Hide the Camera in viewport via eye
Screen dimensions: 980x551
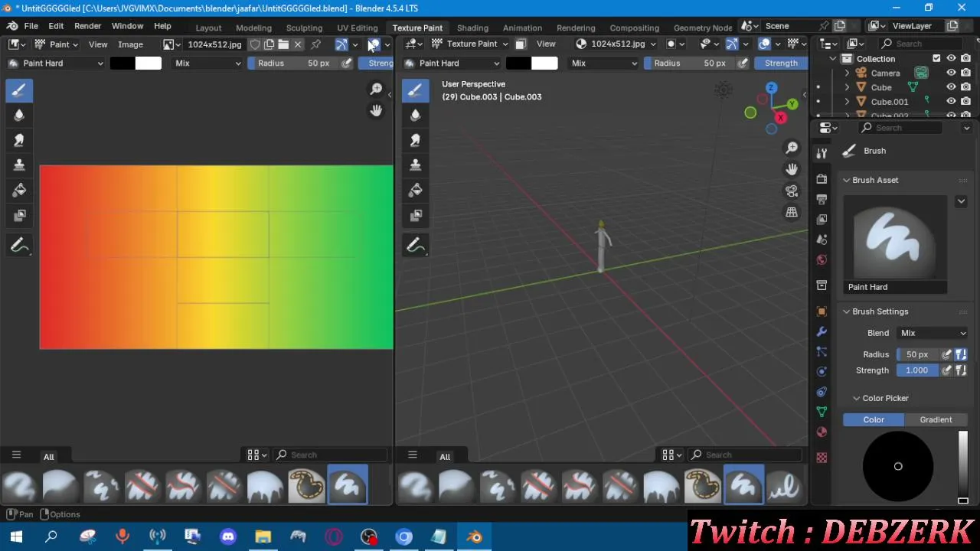[951, 73]
